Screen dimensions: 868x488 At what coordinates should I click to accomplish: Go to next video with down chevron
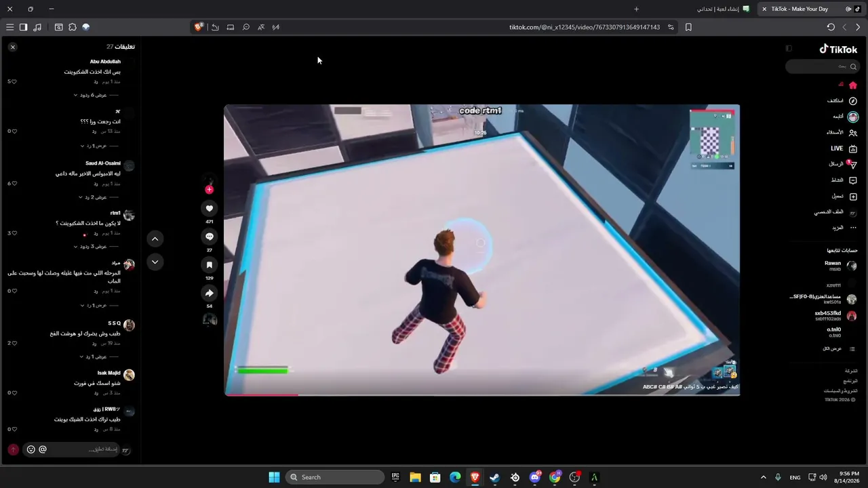pos(155,262)
